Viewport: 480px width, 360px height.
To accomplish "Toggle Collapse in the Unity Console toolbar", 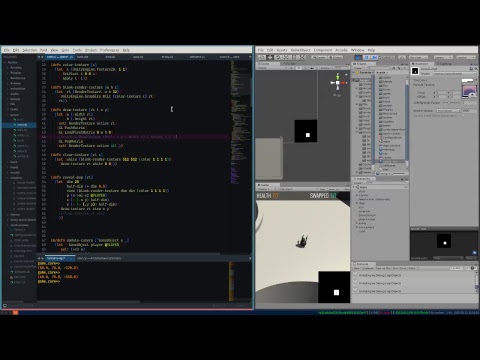I will [x=368, y=268].
